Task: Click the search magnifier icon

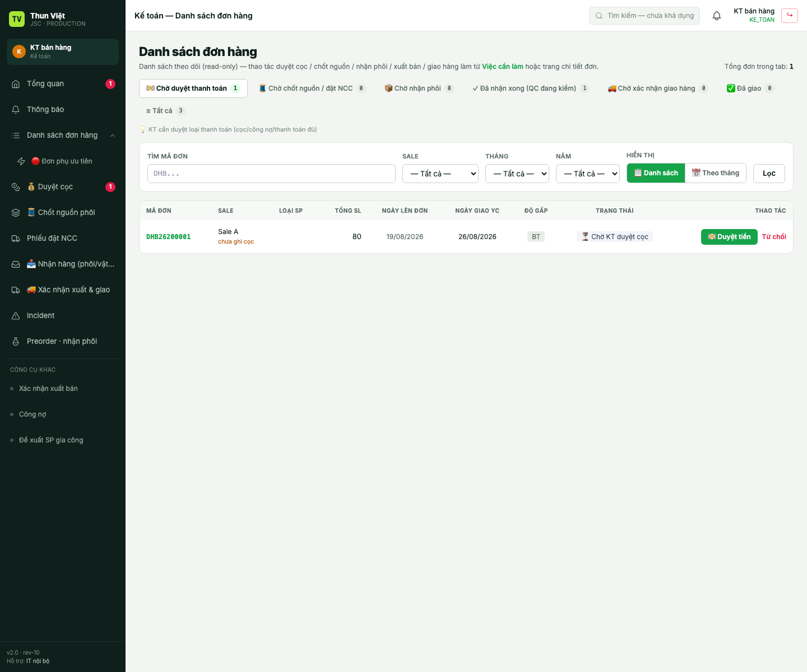Action: click(x=599, y=16)
